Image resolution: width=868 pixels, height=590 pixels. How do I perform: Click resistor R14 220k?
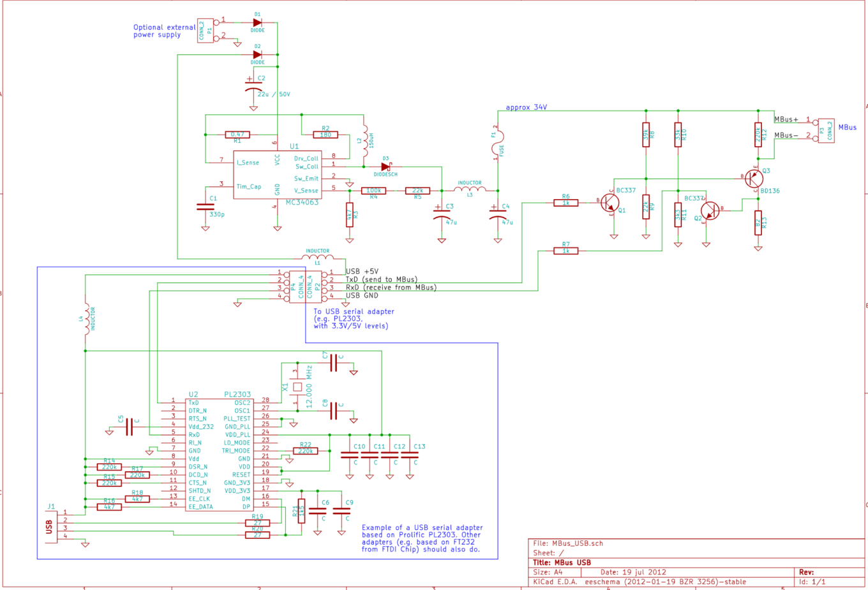click(109, 467)
